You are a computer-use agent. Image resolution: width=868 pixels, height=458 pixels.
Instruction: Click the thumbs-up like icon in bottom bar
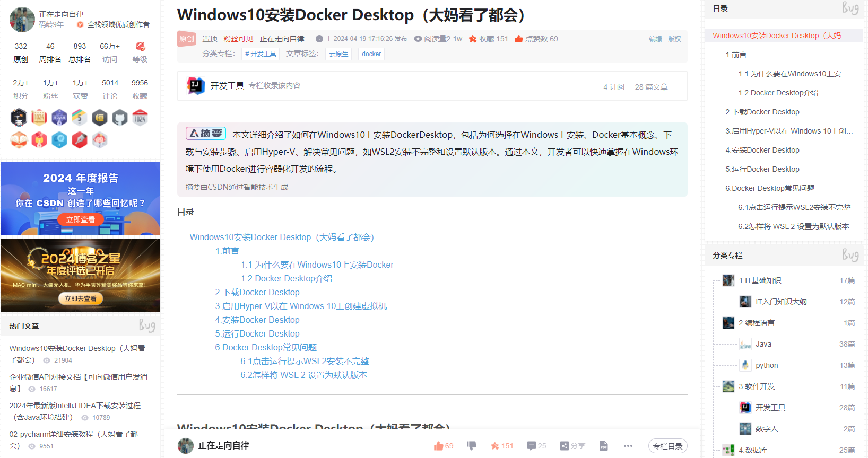click(438, 446)
